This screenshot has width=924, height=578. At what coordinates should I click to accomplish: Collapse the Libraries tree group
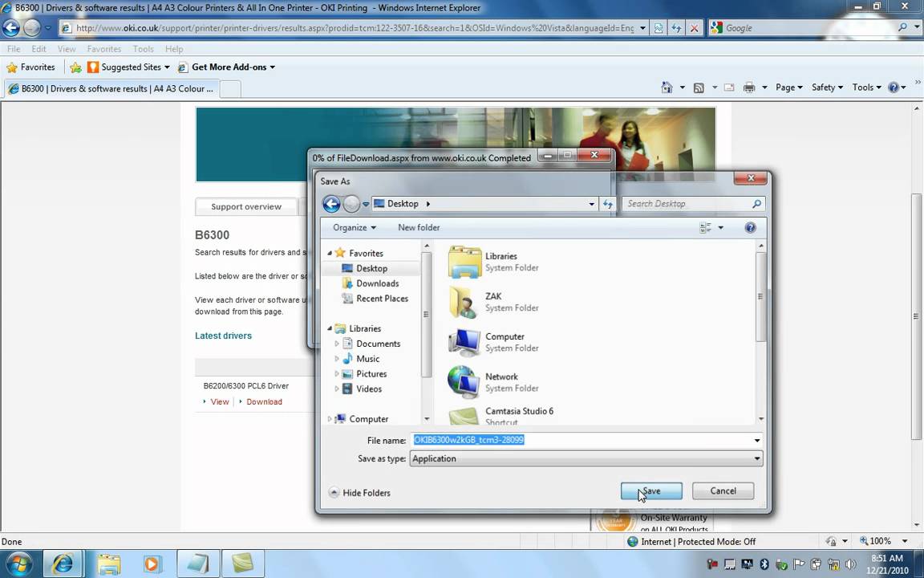coord(330,328)
